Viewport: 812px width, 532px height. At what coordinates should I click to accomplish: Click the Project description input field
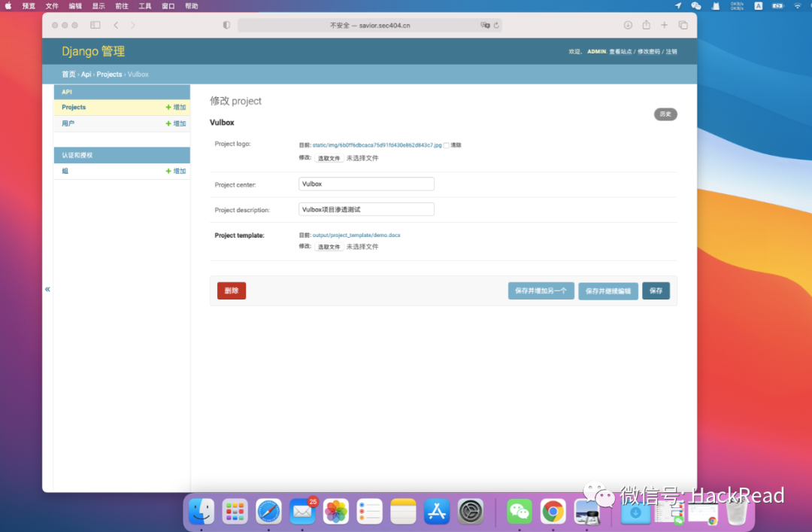point(366,209)
